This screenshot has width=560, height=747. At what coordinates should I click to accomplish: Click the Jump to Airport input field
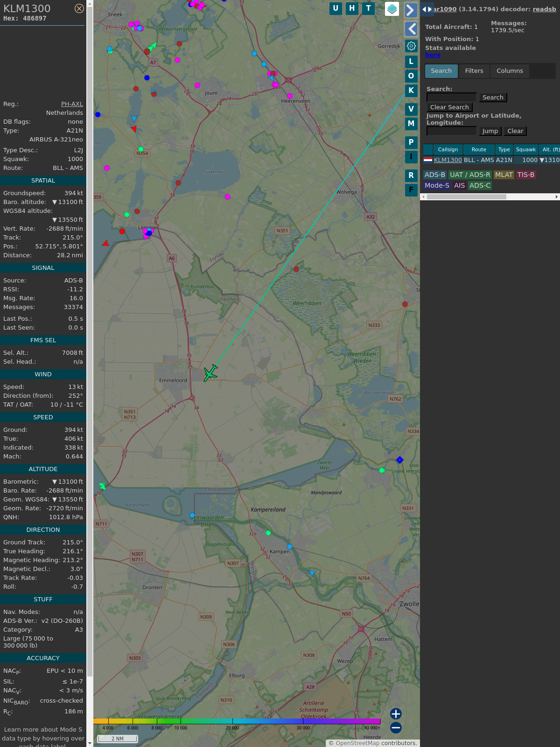click(x=451, y=131)
